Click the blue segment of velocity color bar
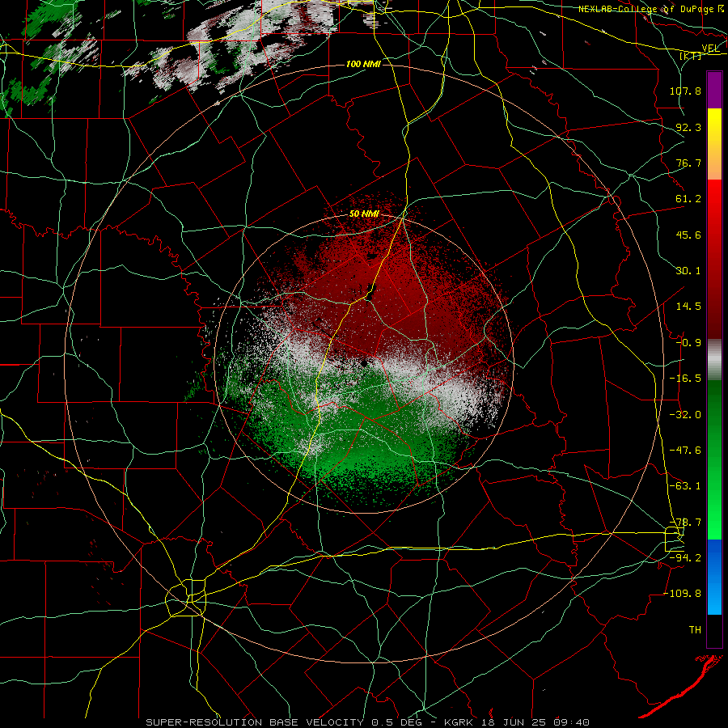This screenshot has height=728, width=728. pyautogui.click(x=714, y=577)
